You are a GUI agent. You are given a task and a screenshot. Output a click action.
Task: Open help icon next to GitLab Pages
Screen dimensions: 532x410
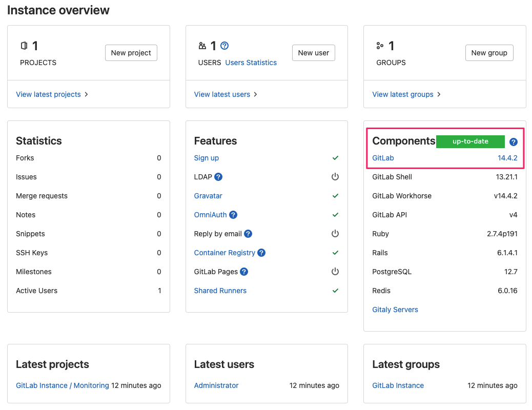244,272
